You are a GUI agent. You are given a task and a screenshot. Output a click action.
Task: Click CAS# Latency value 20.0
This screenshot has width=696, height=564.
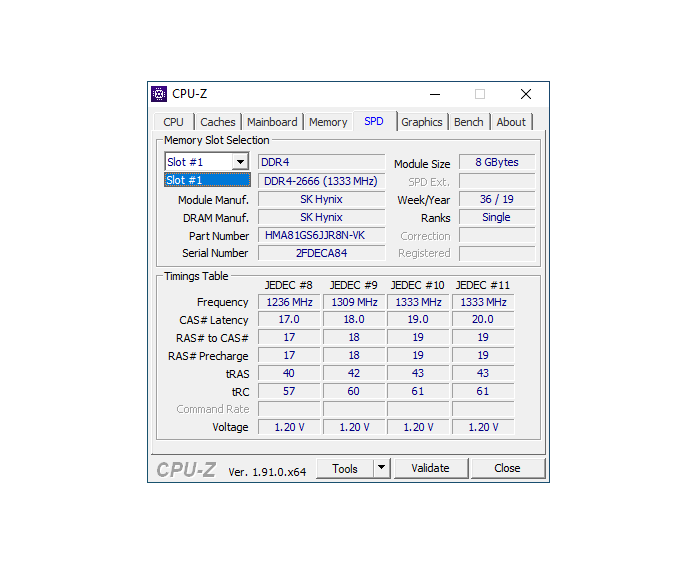click(483, 319)
